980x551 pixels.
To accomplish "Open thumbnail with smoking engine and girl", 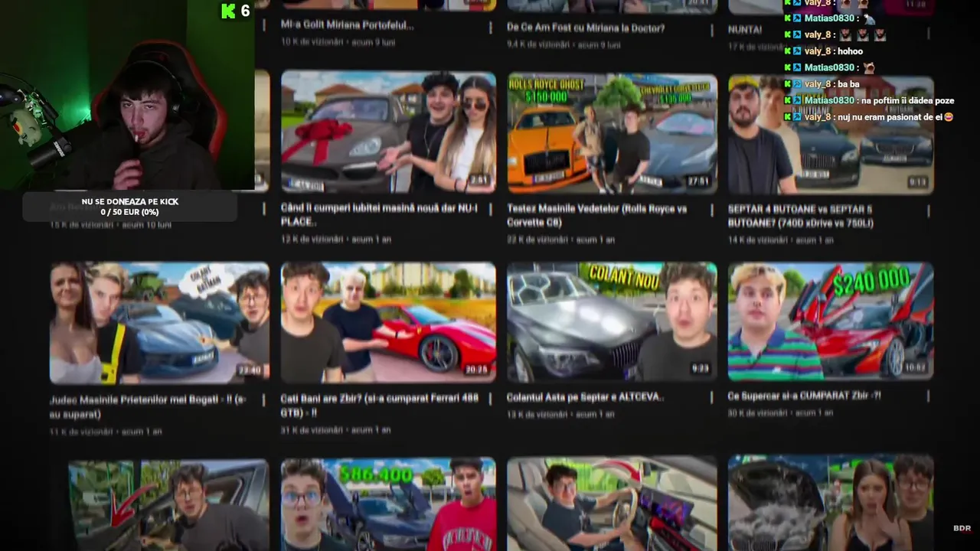I will click(831, 503).
